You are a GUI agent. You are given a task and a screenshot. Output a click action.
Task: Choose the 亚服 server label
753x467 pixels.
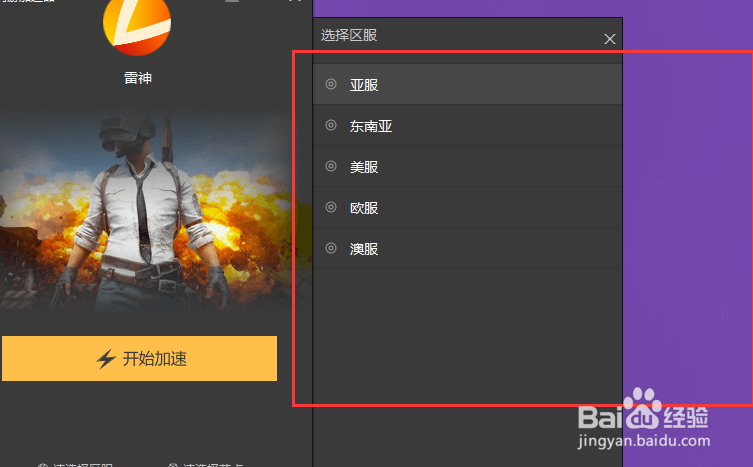364,85
